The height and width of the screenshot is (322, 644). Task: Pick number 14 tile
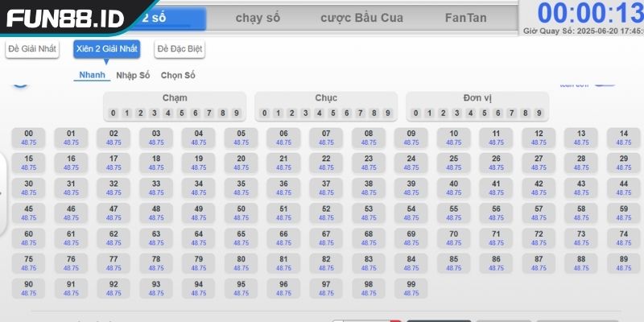pyautogui.click(x=623, y=138)
